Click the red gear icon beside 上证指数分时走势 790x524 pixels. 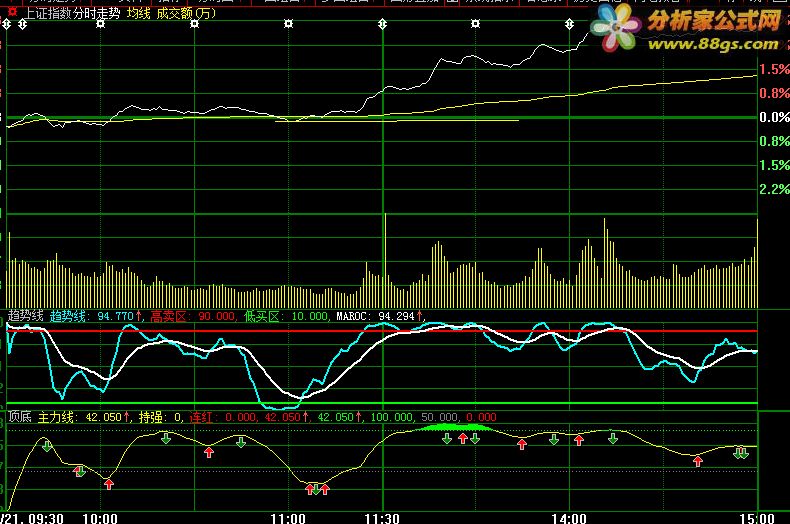[12, 12]
